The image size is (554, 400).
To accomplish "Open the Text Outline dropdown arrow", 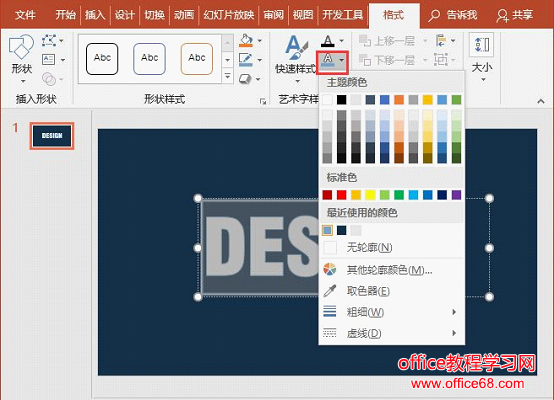I will pos(342,60).
